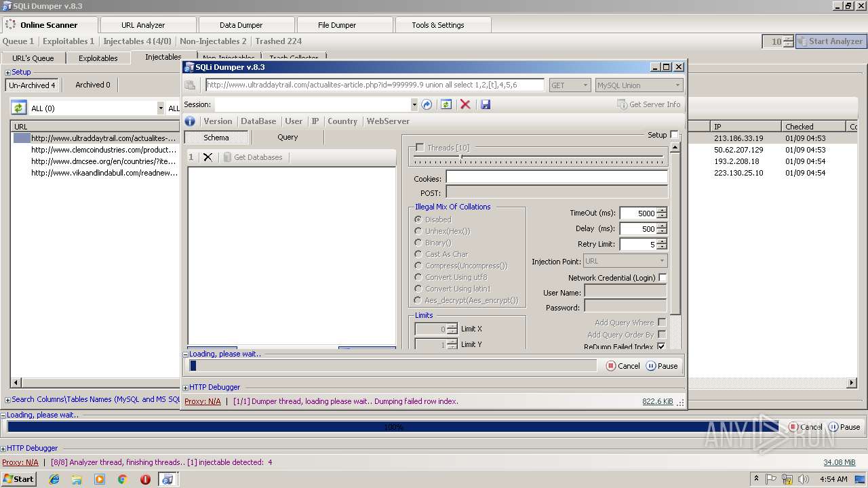868x488 pixels.
Task: Uncheck ReDump Failed Index checkbox
Action: point(662,347)
